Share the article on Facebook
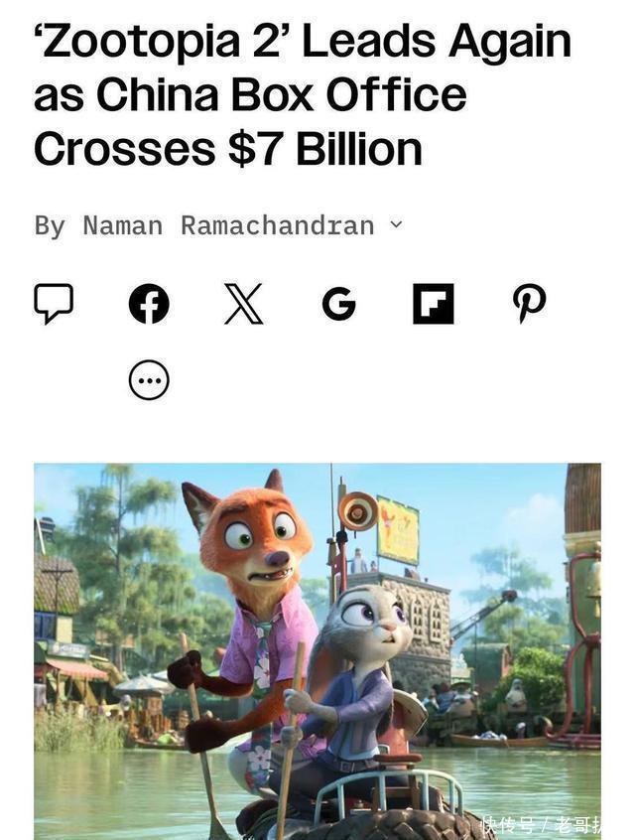 tap(149, 304)
